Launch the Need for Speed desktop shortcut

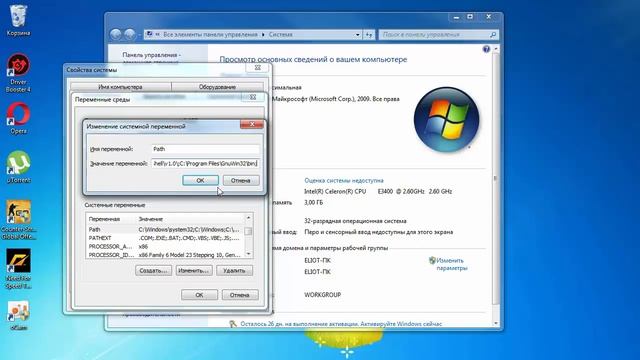(x=18, y=269)
